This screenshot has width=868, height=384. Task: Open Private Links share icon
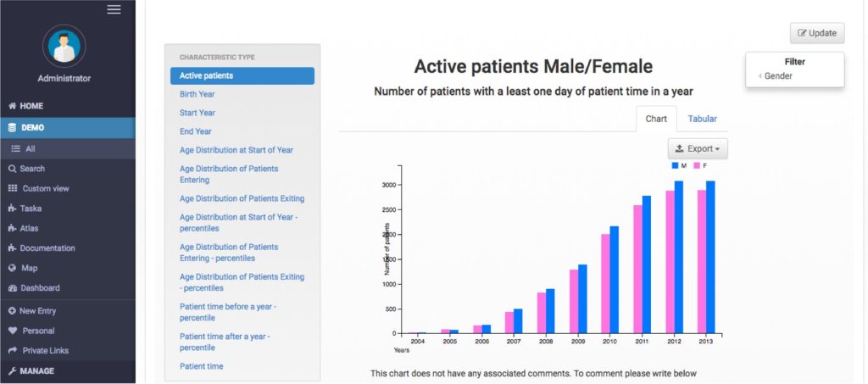pyautogui.click(x=13, y=350)
